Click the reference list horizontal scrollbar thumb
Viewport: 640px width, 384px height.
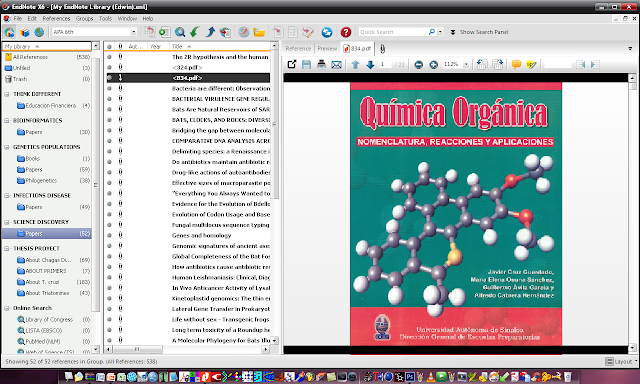138,349
